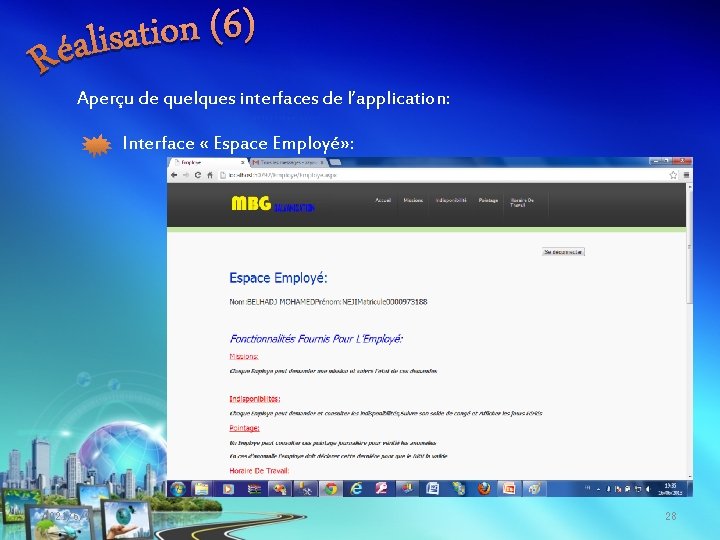Click the Chrome taskbar icon
This screenshot has width=720, height=540.
coord(330,489)
